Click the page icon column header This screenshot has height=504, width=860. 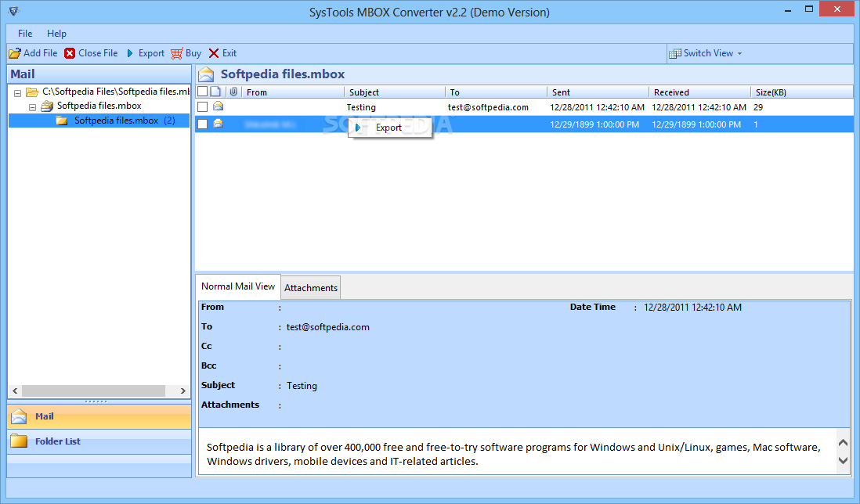coord(216,92)
